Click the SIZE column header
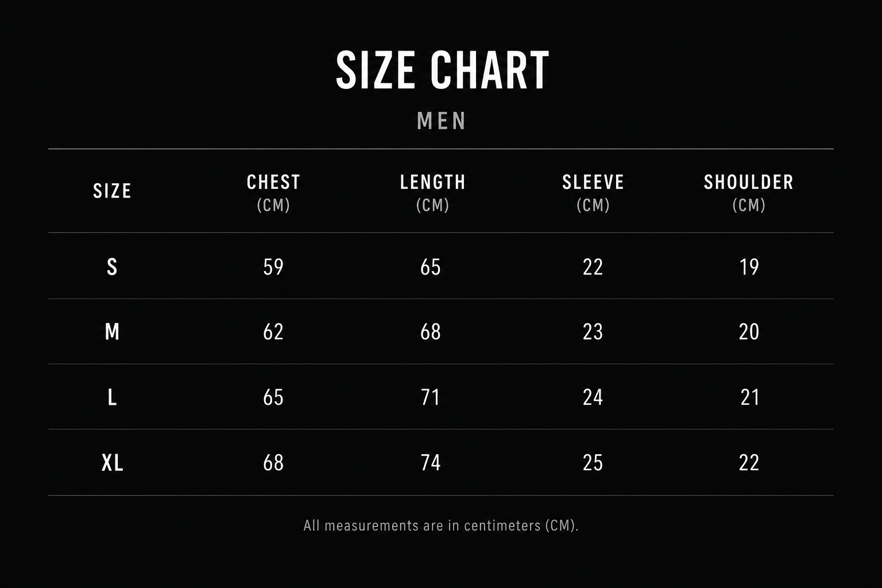This screenshot has height=588, width=882. 112,191
